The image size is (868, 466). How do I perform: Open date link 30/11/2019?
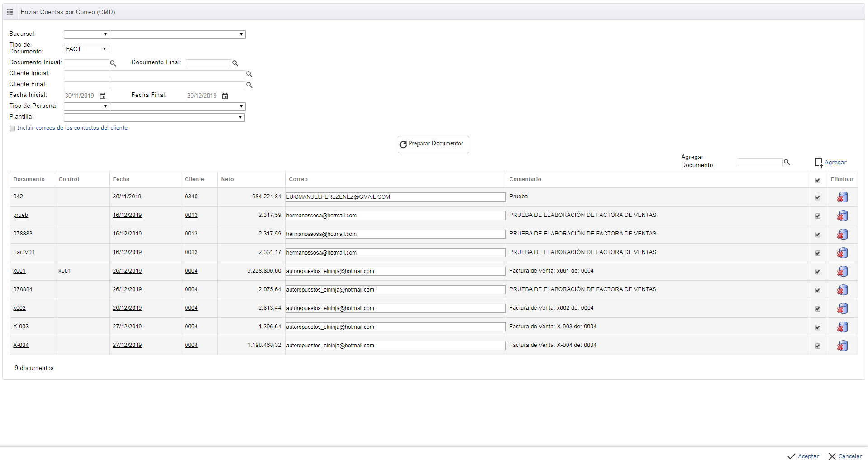click(127, 197)
